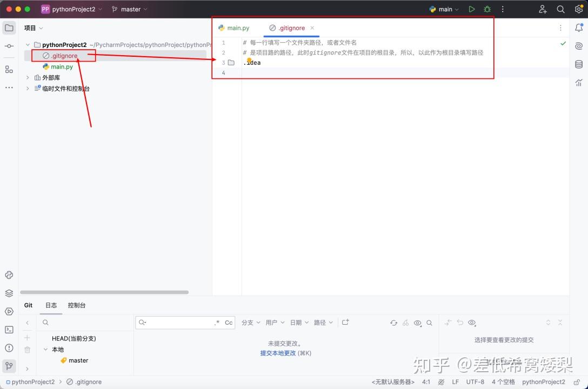Click 4 个空格 indent setting

pos(503,382)
